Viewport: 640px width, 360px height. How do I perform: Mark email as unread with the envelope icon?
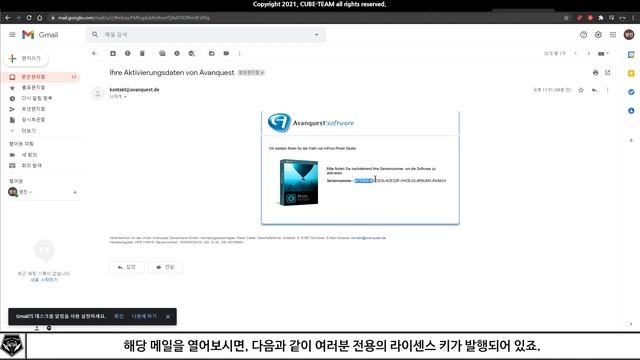[x=162, y=53]
